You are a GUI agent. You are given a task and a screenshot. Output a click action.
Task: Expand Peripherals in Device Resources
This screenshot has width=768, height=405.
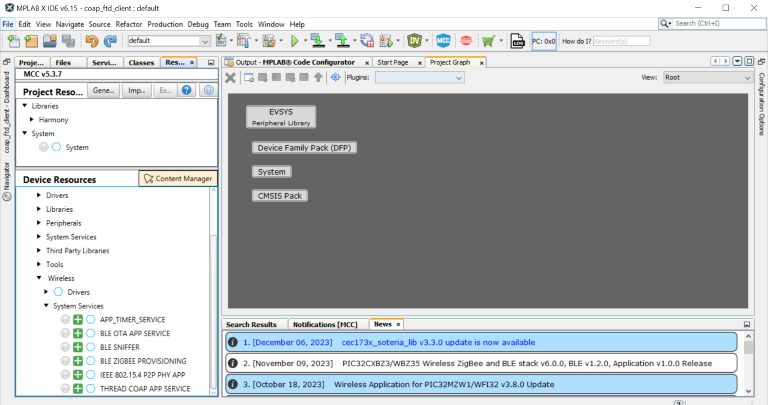coord(39,223)
